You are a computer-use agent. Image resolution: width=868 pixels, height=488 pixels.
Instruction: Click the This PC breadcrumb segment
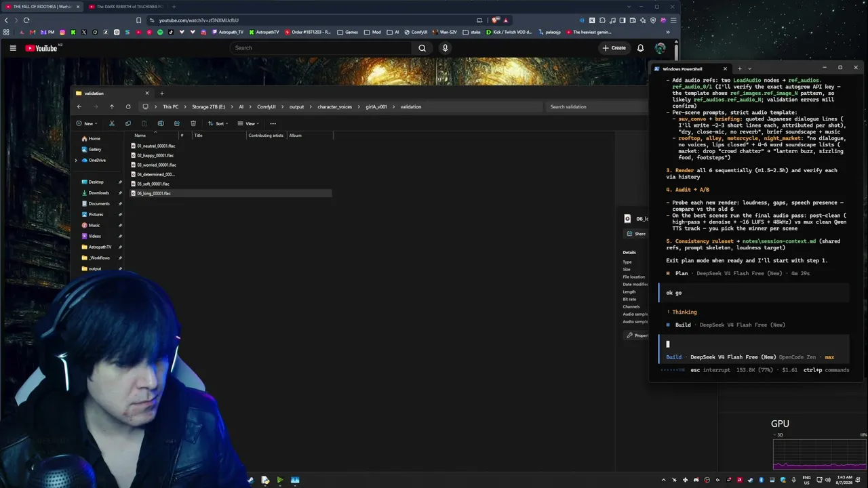tap(170, 106)
